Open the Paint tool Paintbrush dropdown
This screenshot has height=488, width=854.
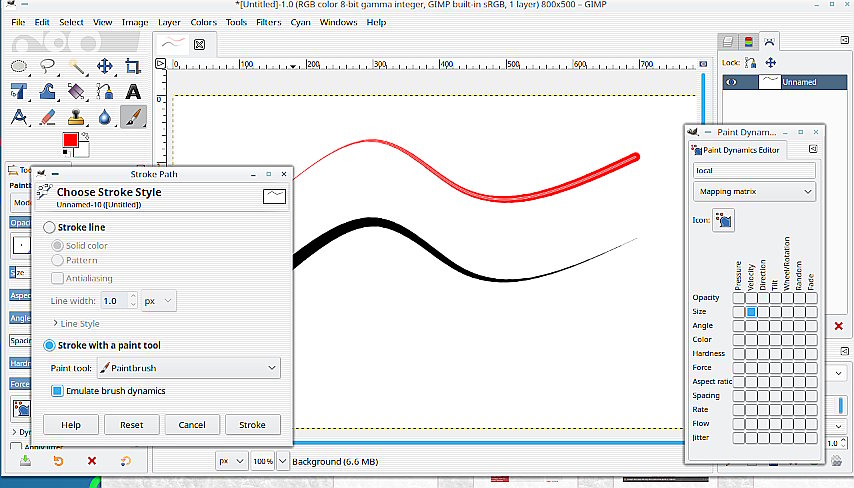point(189,368)
